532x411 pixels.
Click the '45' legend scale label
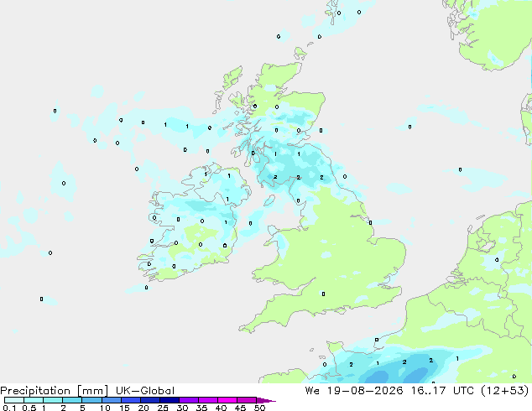pyautogui.click(x=240, y=408)
